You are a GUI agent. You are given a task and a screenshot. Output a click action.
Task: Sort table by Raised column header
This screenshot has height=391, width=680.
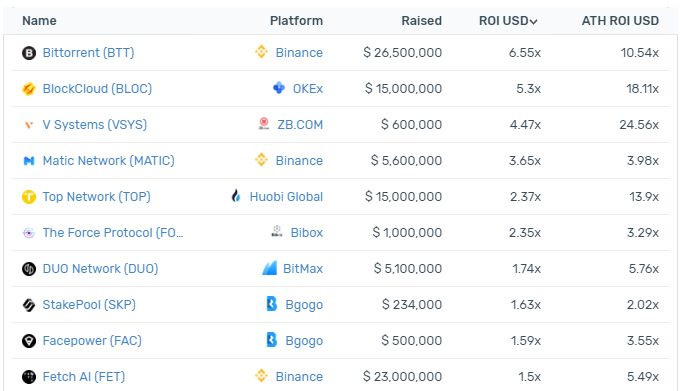[x=422, y=21]
